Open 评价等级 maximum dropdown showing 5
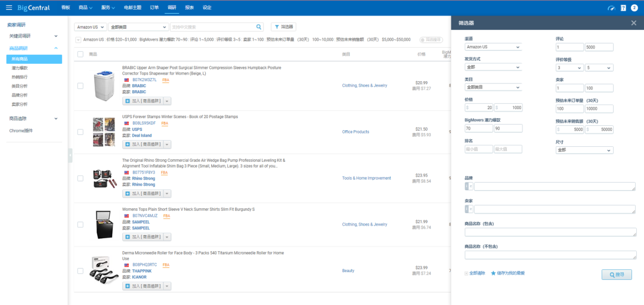 click(x=599, y=67)
